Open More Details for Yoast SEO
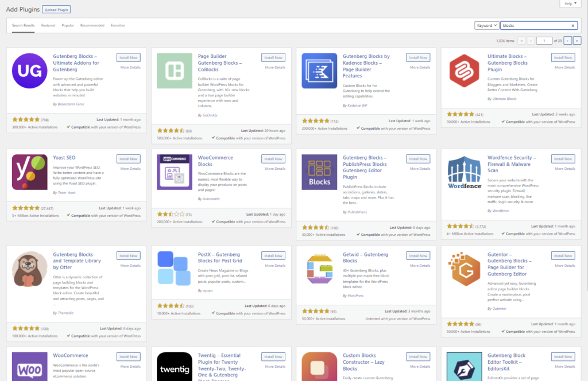 (x=130, y=169)
